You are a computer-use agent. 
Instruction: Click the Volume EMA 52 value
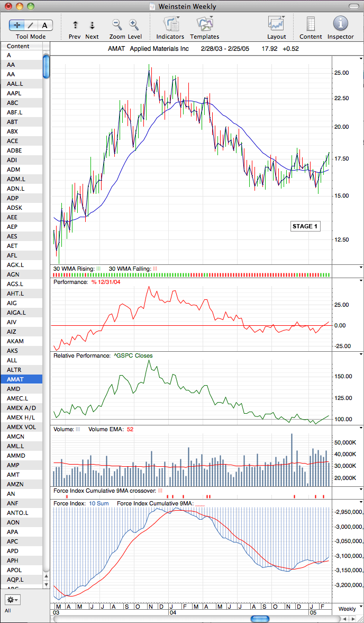point(130,429)
